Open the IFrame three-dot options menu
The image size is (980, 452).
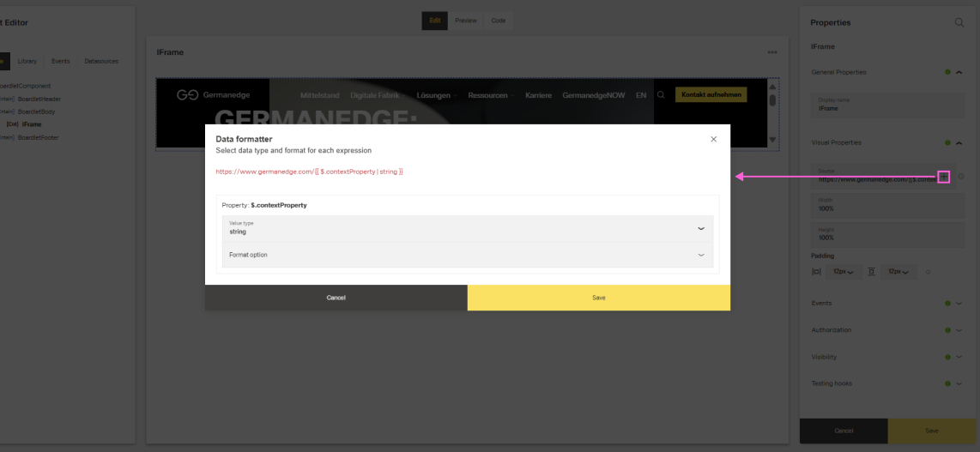click(x=772, y=52)
